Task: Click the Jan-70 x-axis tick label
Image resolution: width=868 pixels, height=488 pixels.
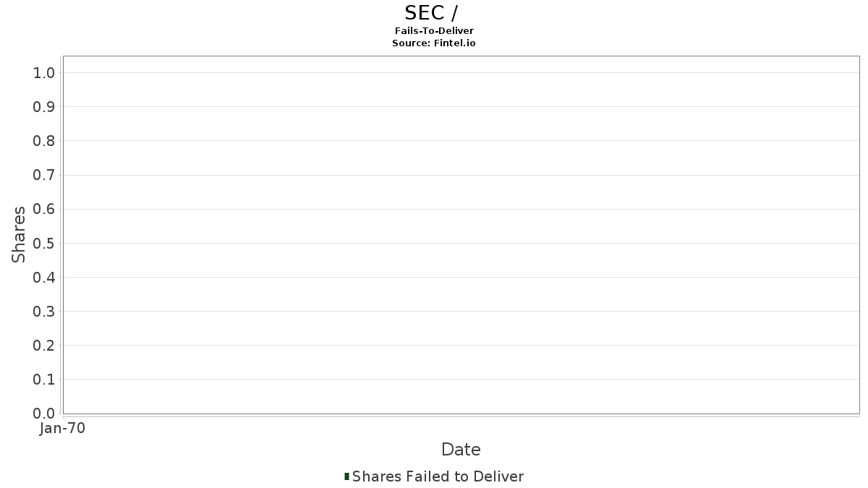Action: pos(63,429)
